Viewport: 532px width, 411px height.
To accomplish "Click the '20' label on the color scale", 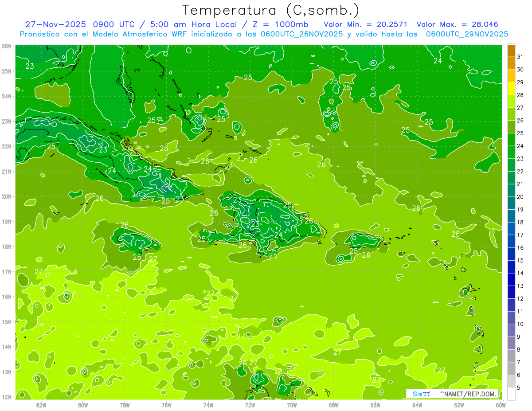I will point(520,197).
